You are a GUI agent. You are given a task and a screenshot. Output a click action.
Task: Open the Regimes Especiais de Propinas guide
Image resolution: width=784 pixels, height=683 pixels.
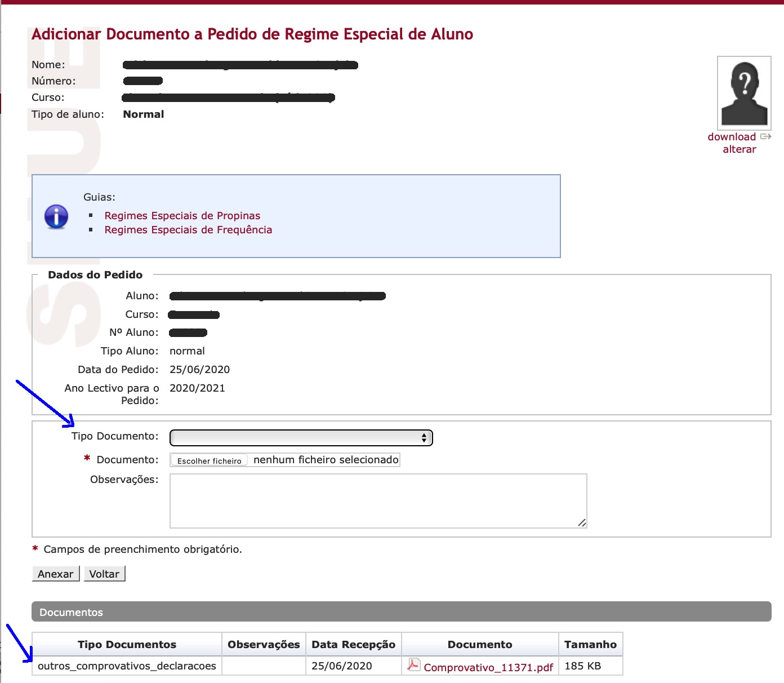182,216
